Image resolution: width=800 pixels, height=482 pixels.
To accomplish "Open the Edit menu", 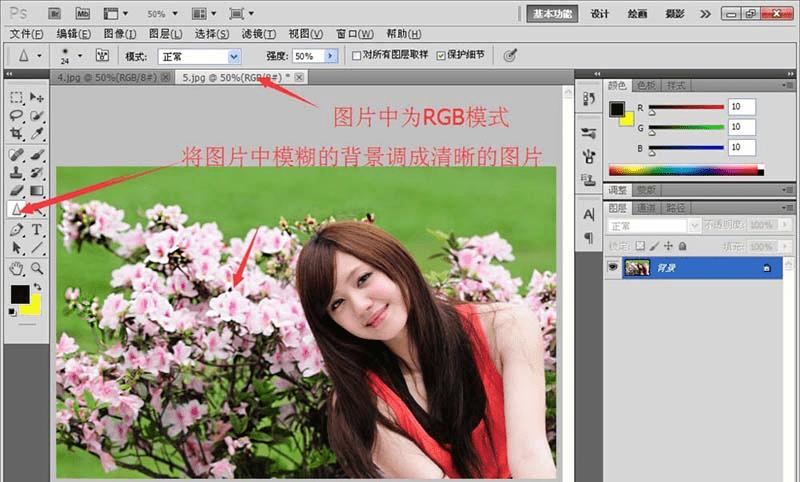I will click(x=73, y=34).
